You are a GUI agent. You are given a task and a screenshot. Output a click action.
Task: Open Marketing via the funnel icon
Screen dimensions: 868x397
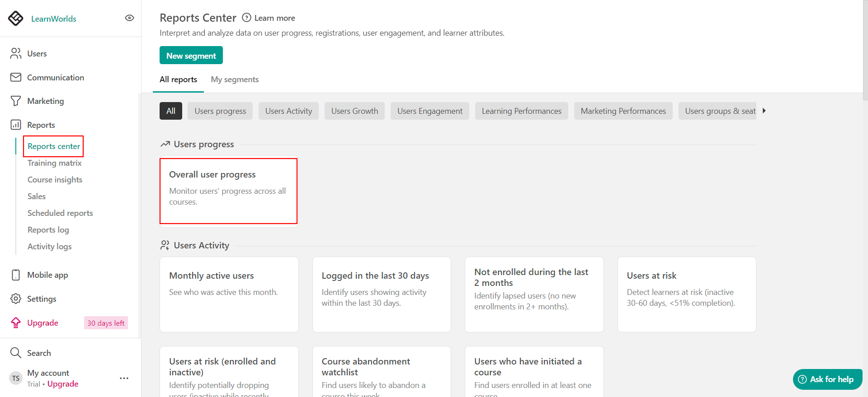[x=16, y=101]
